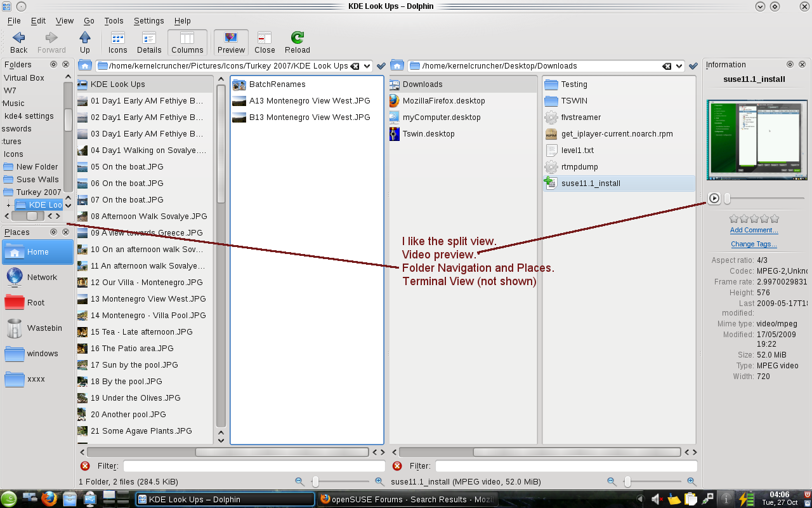Image resolution: width=812 pixels, height=508 pixels.
Task: Close the Information panel
Action: tap(802, 64)
